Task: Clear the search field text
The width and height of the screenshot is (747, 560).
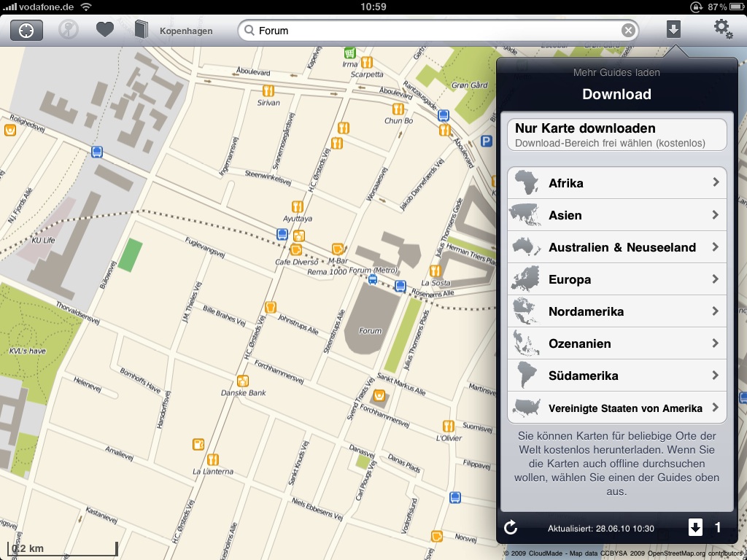Action: (627, 31)
